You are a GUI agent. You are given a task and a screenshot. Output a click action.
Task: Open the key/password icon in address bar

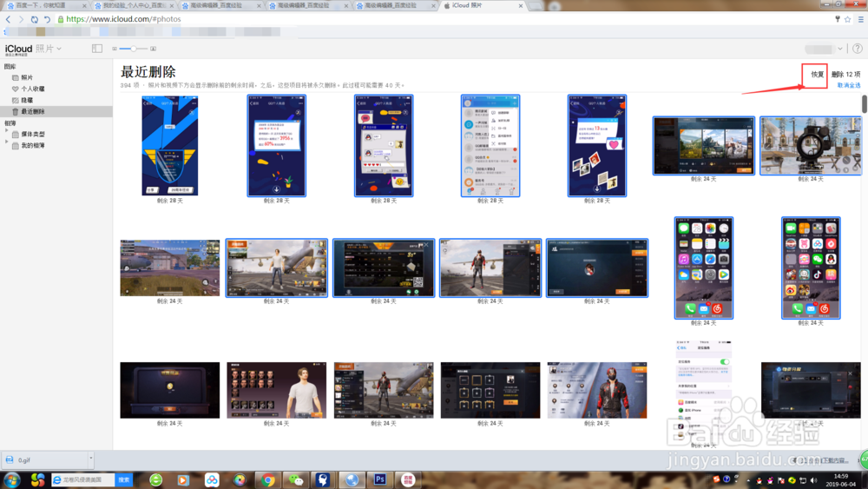(x=837, y=19)
